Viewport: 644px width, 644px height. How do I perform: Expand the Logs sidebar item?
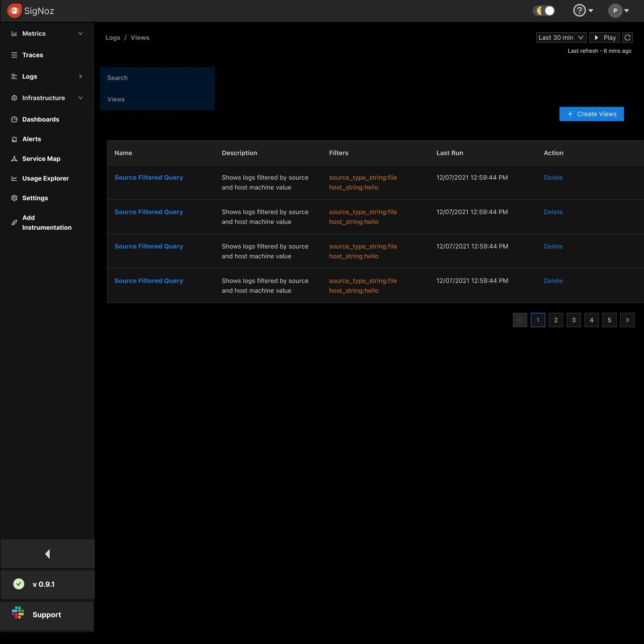(80, 76)
